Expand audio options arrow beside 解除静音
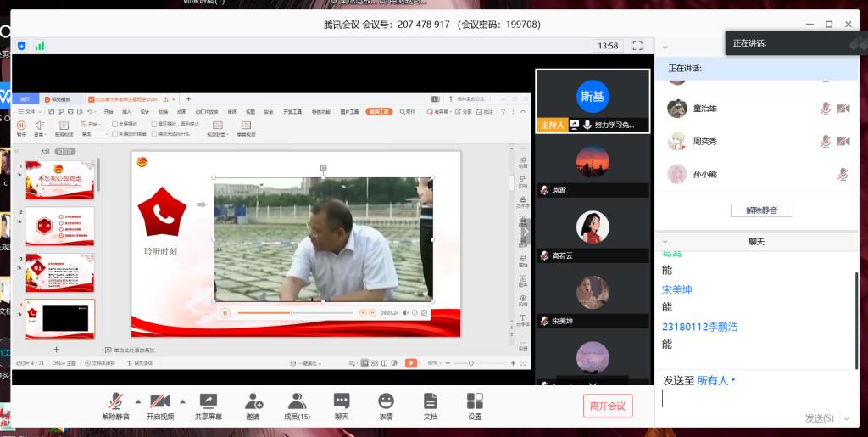 137,401
